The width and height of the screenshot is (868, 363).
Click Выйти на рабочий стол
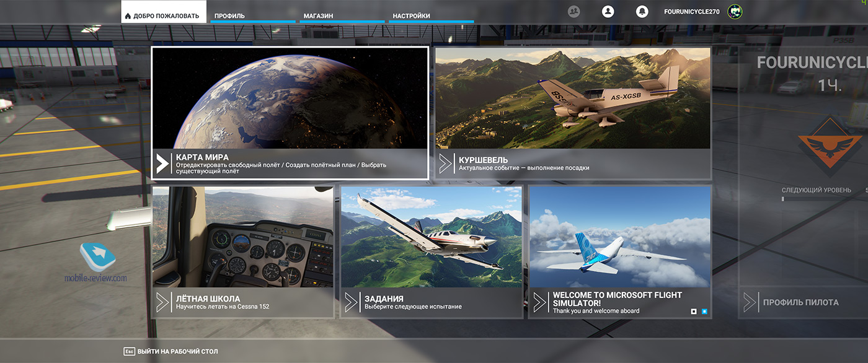pyautogui.click(x=177, y=351)
